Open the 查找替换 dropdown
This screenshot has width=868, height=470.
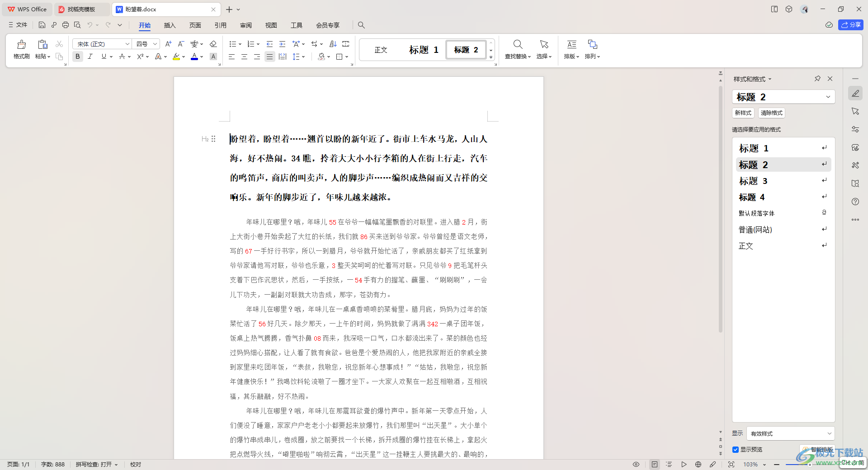518,56
